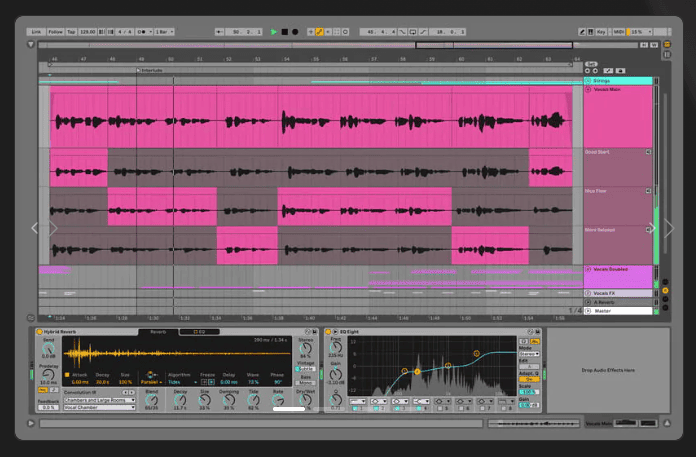Click the 4 / 4 time signature field
Image resolution: width=696 pixels, height=457 pixels.
coord(125,32)
